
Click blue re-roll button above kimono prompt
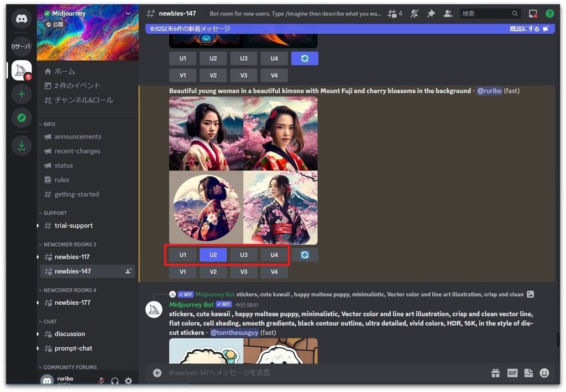coord(305,59)
